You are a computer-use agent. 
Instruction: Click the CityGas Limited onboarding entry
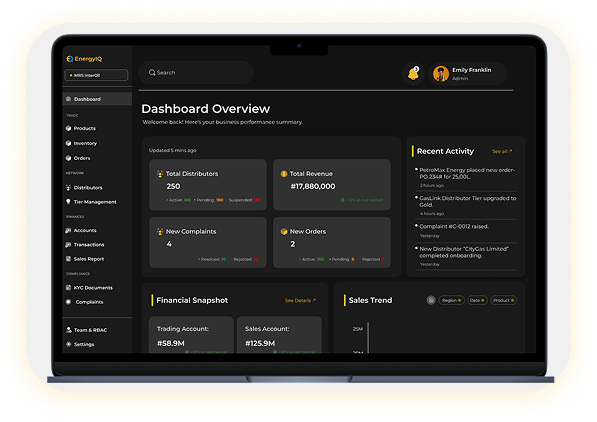[x=466, y=256]
